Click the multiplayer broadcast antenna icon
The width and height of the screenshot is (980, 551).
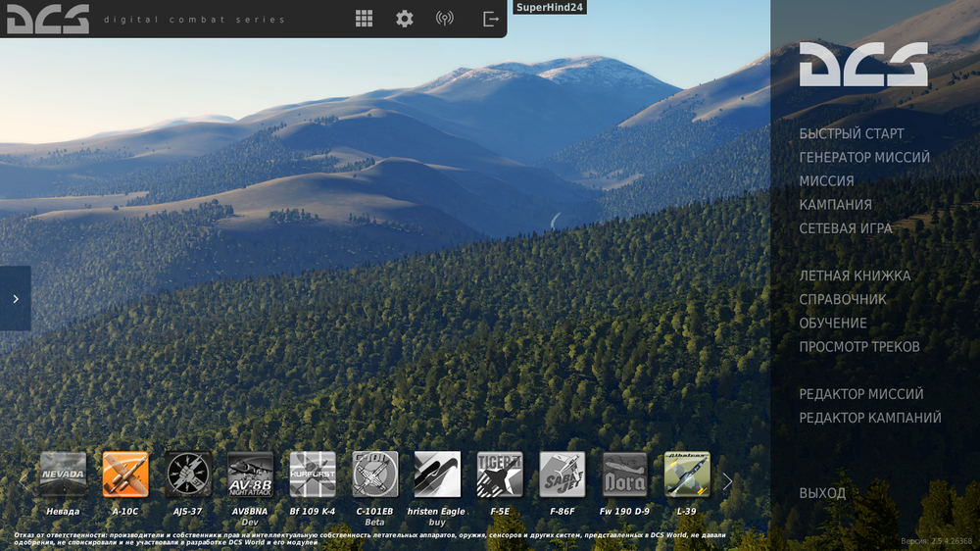pyautogui.click(x=444, y=19)
